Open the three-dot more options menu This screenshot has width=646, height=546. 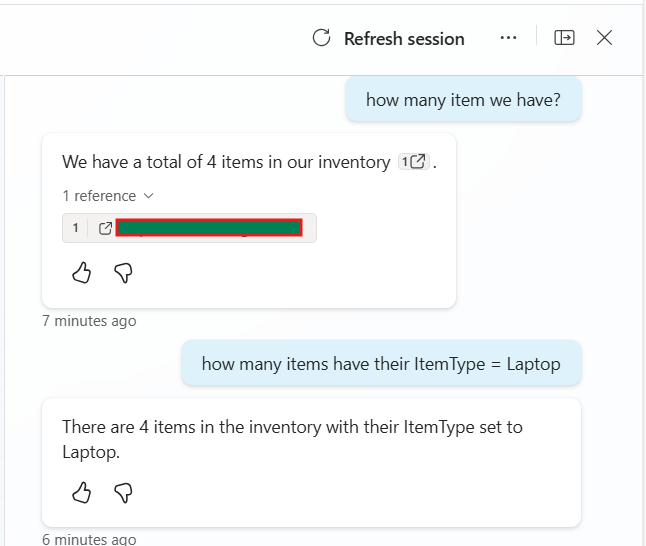pos(508,38)
